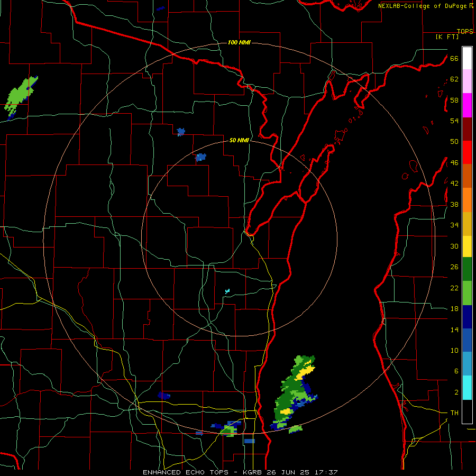Click the light green echo in upper-left corner
This screenshot has height=476, width=476.
tap(20, 95)
